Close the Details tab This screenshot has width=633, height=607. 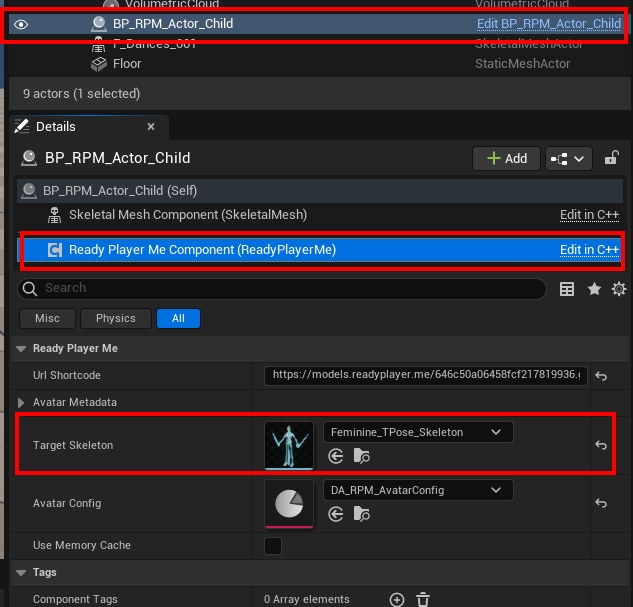tap(152, 127)
